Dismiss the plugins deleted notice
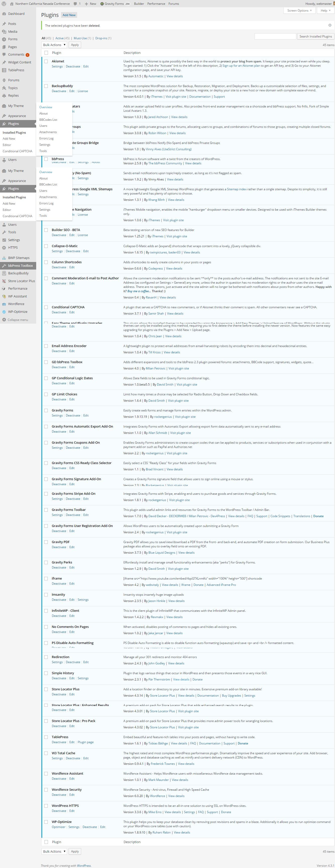This screenshot has height=868, width=335. pyautogui.click(x=330, y=25)
